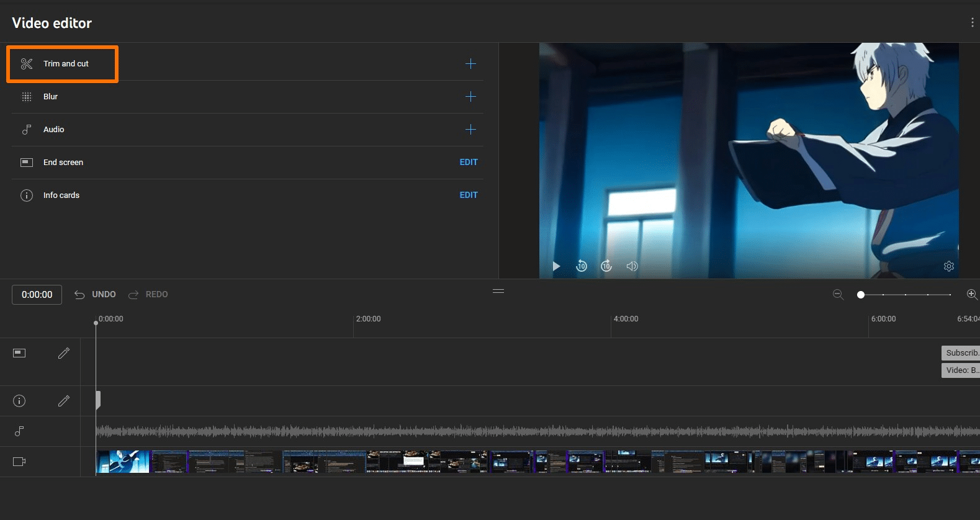The height and width of the screenshot is (520, 980).
Task: Click the 0:00:00 timecode field
Action: tap(37, 295)
